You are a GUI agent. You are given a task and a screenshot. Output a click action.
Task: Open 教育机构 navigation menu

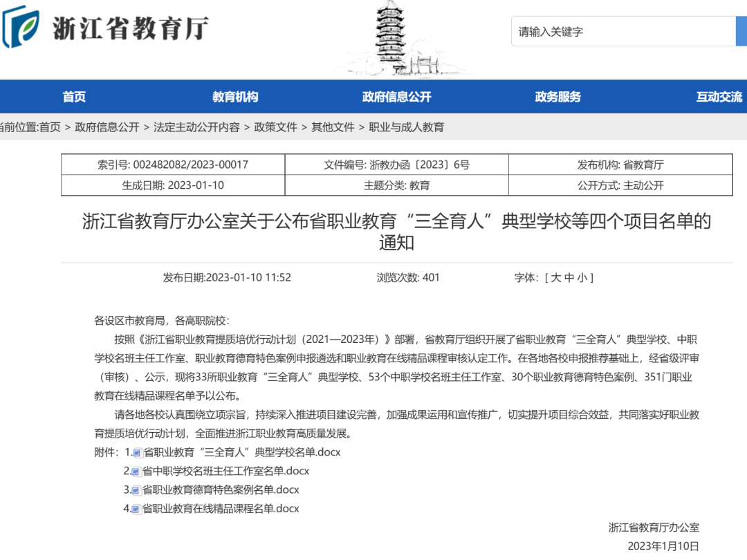coord(235,97)
